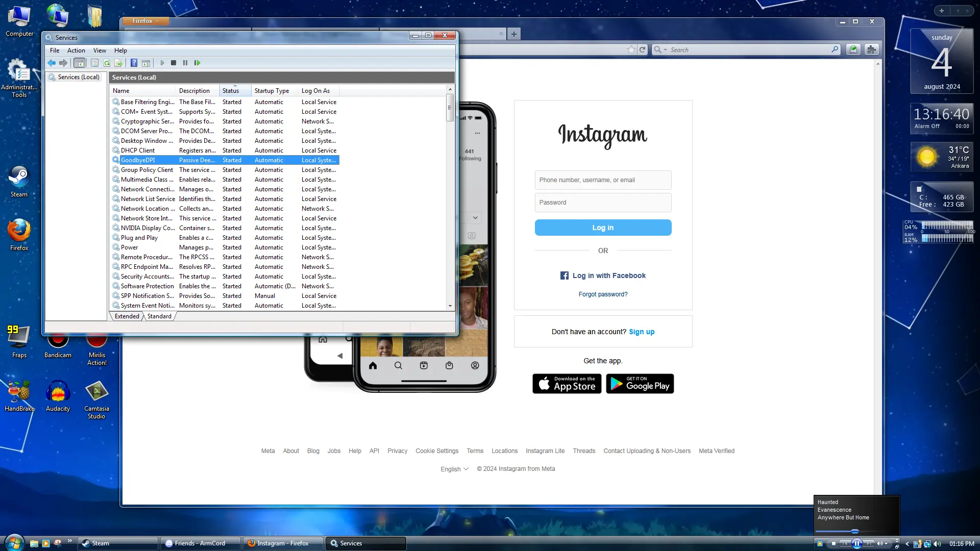The width and height of the screenshot is (980, 551).
Task: Toggle the console tree pane in Services
Action: point(79,63)
